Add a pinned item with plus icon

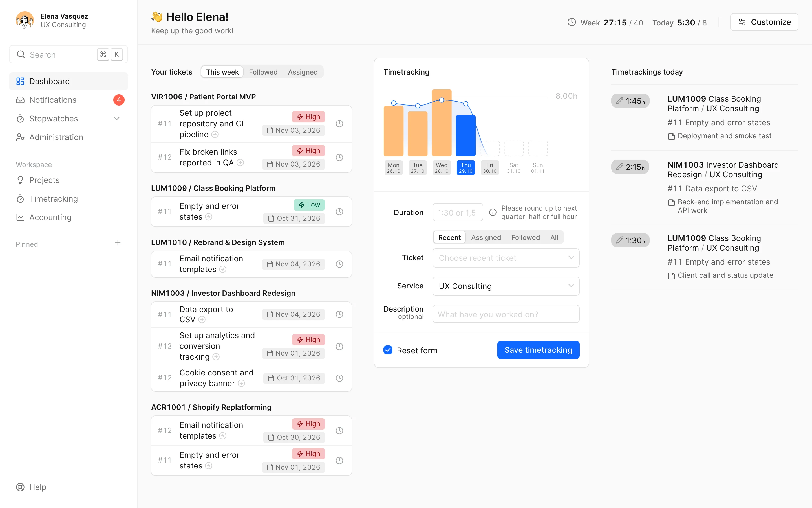(x=118, y=243)
